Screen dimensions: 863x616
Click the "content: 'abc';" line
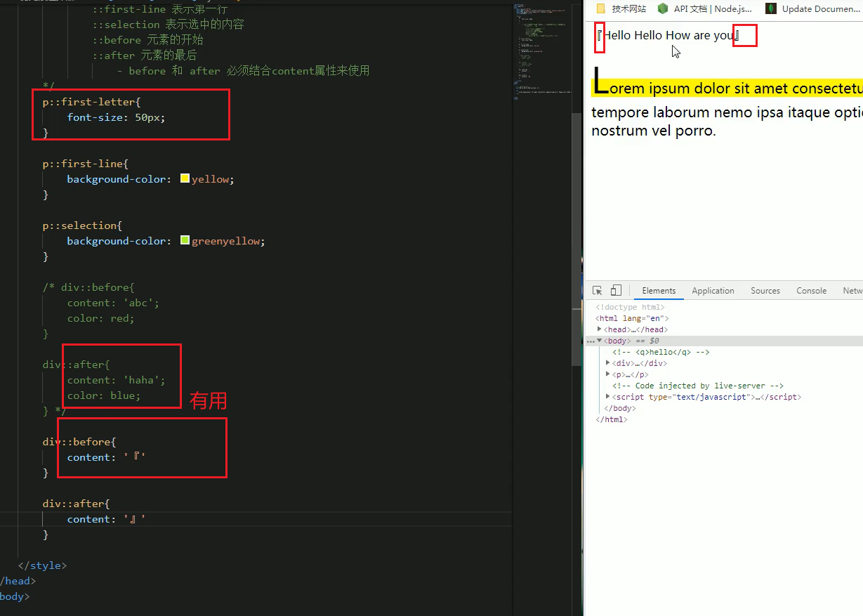pos(113,303)
